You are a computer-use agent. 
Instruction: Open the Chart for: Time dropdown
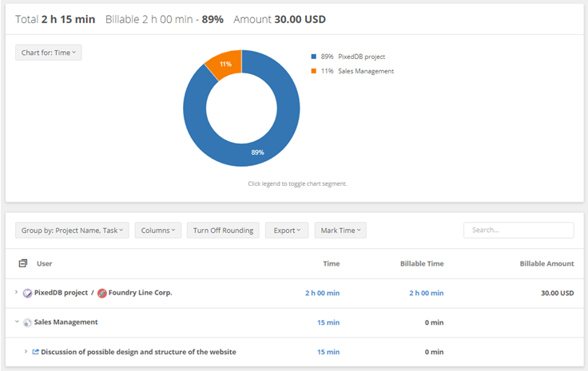point(48,53)
